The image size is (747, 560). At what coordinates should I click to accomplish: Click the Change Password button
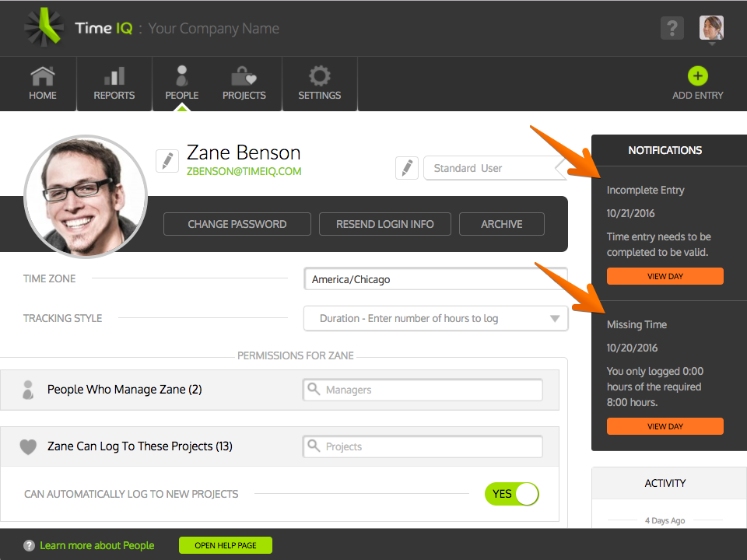(x=237, y=224)
